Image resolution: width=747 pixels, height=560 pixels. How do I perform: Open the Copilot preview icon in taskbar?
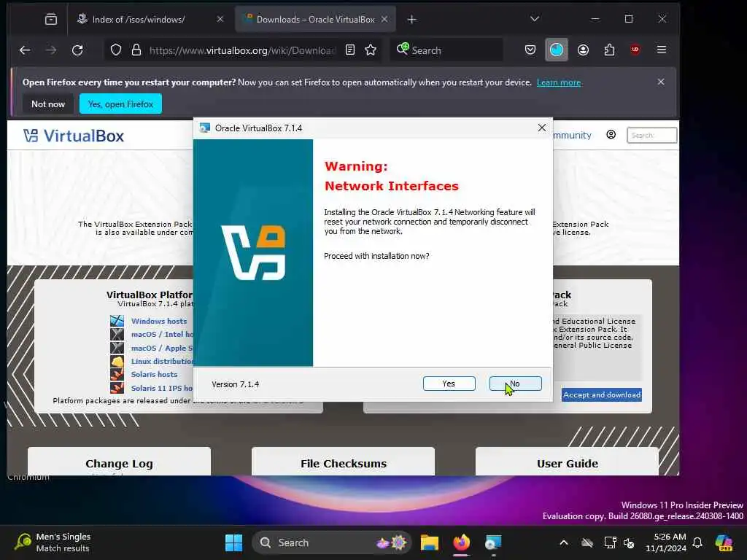(724, 542)
